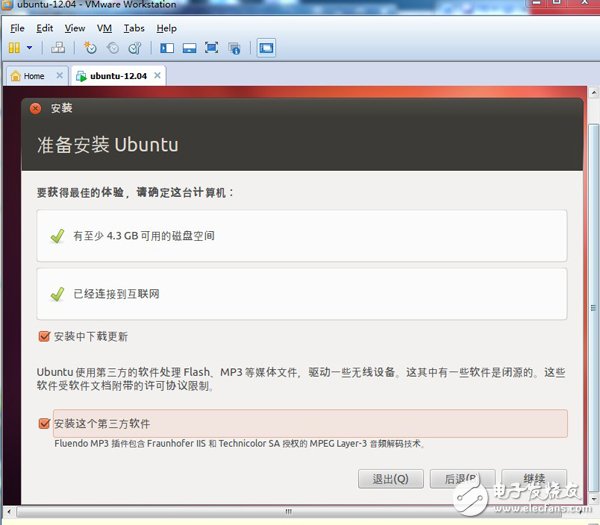Click the 继续 continue button
The width and height of the screenshot is (600, 525).
point(534,478)
